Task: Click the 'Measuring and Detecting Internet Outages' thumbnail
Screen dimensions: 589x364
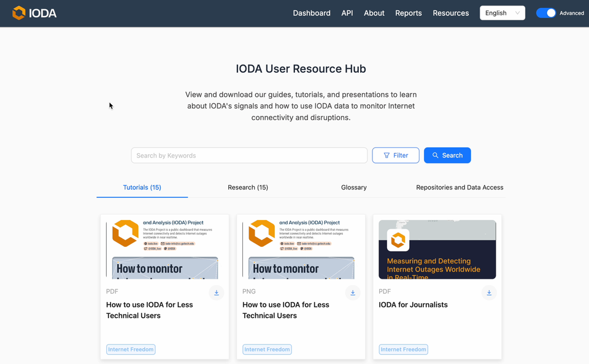Action: [437, 249]
